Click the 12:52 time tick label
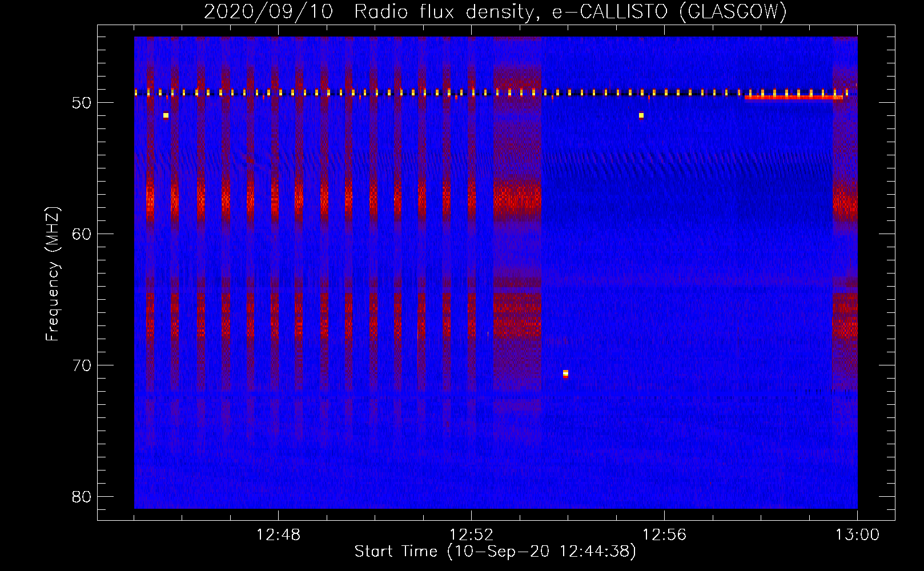Image resolution: width=924 pixels, height=571 pixels. [471, 535]
